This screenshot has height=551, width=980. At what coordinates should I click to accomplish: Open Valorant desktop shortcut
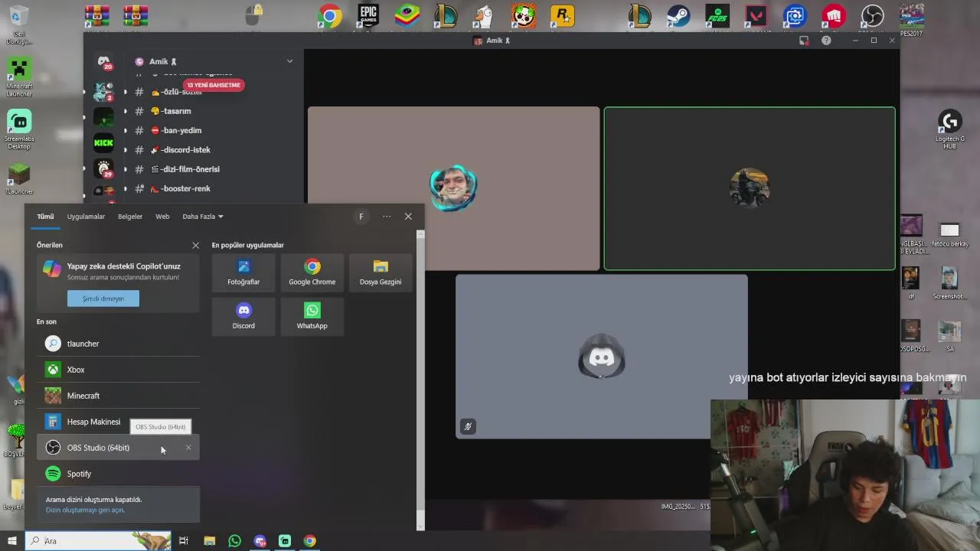click(756, 17)
